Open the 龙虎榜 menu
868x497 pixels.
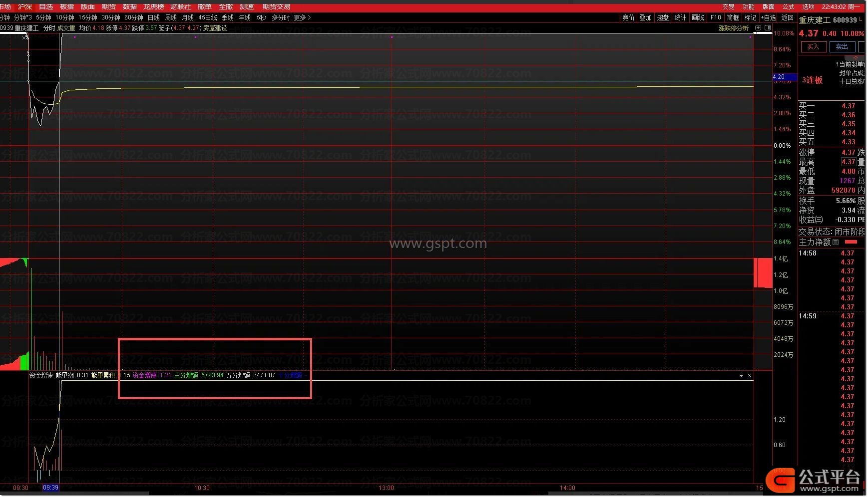153,7
